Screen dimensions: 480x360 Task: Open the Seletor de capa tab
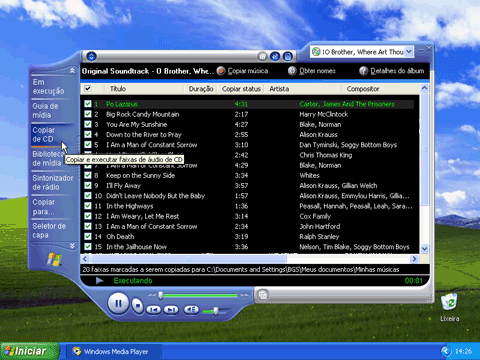click(49, 231)
